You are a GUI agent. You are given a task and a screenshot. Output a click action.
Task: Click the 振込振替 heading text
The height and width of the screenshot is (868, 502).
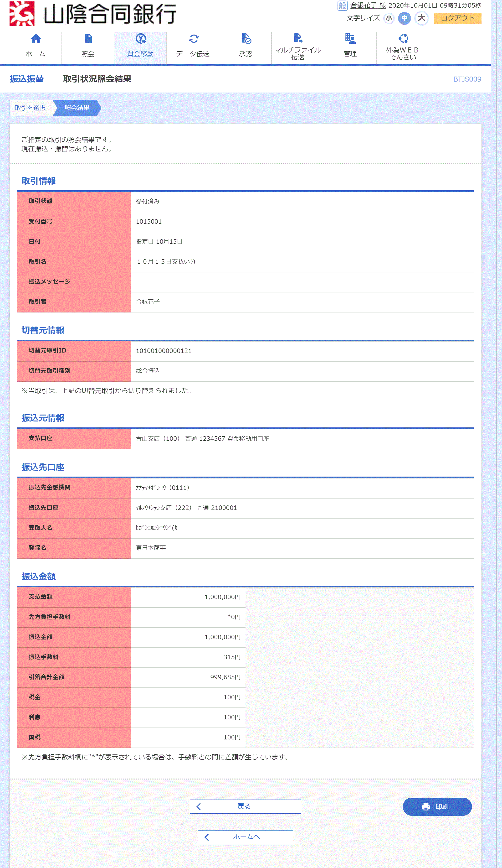point(26,79)
